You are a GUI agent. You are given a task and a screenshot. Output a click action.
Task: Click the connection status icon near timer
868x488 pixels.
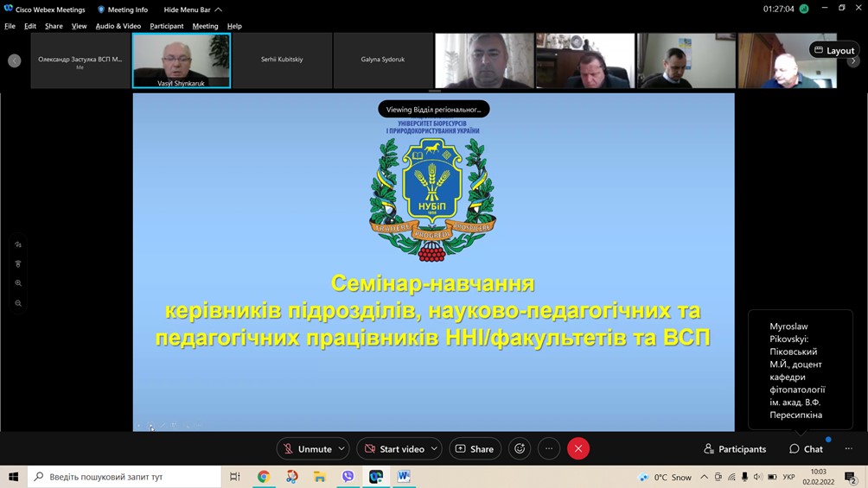pyautogui.click(x=804, y=9)
